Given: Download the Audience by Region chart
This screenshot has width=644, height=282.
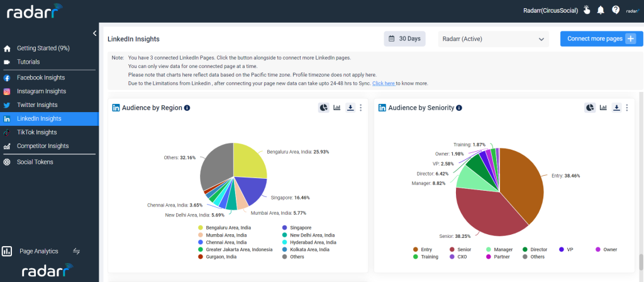Looking at the screenshot, I should [x=350, y=108].
